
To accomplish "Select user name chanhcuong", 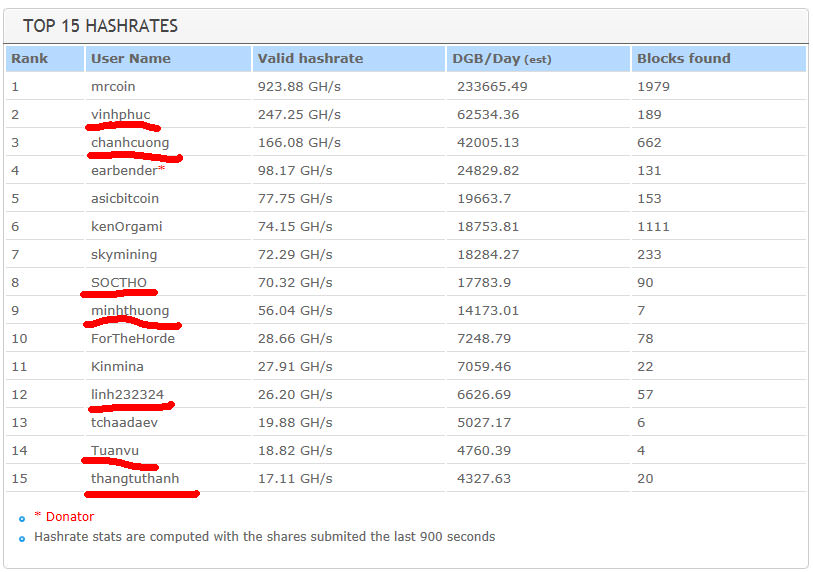I will [x=130, y=143].
